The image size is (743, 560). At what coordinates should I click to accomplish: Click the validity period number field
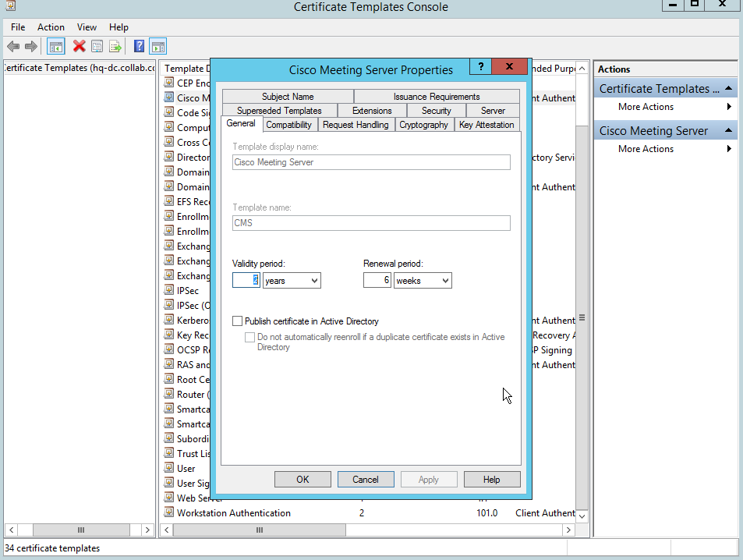246,280
